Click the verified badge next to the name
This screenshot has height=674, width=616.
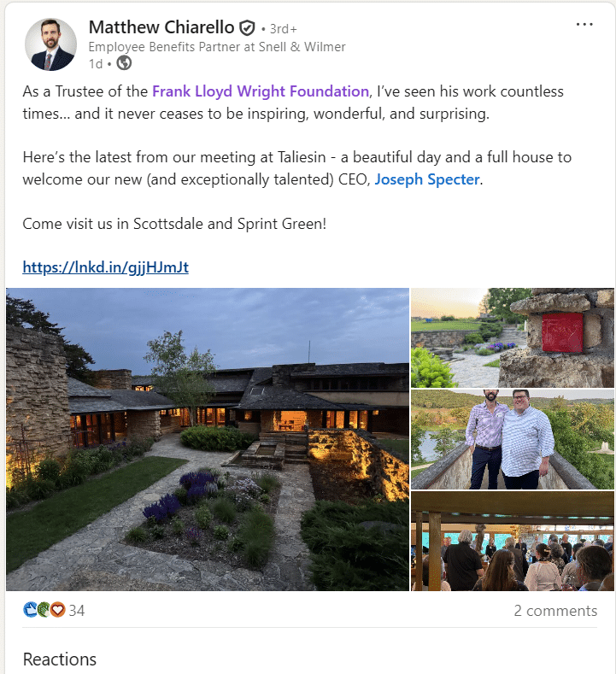(x=247, y=27)
